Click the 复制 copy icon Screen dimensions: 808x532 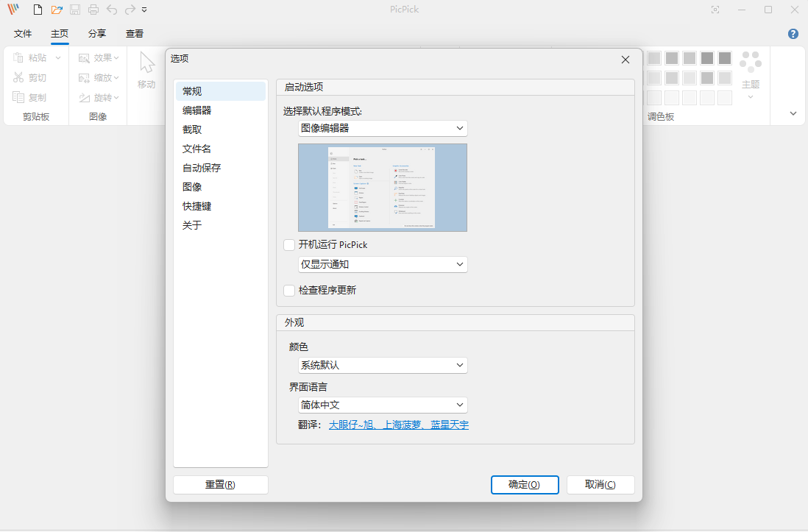(x=18, y=97)
